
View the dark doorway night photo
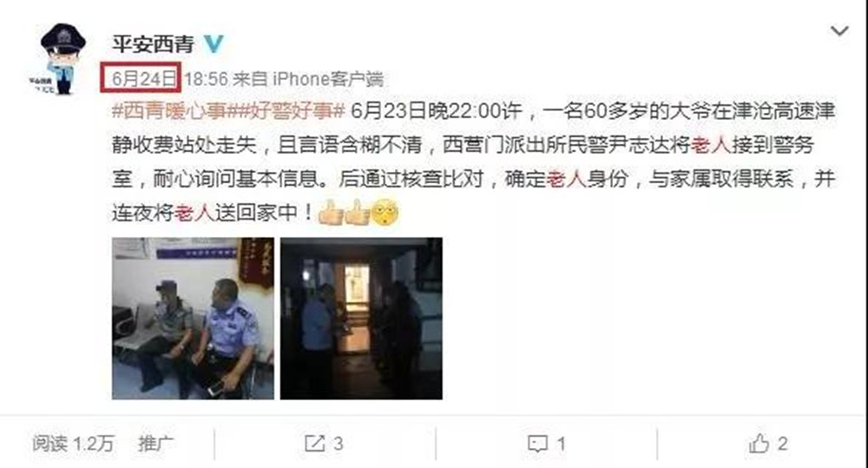pos(361,319)
